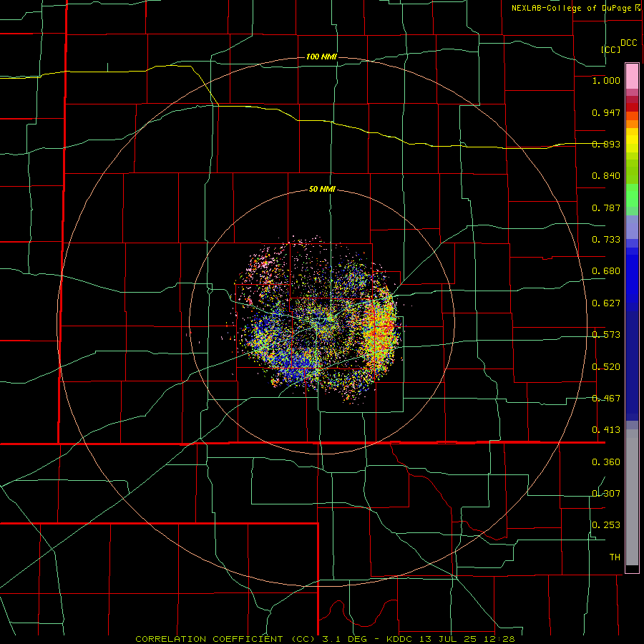Click the 0.840 scale value
Viewport: 644px width, 644px height.
(x=606, y=176)
